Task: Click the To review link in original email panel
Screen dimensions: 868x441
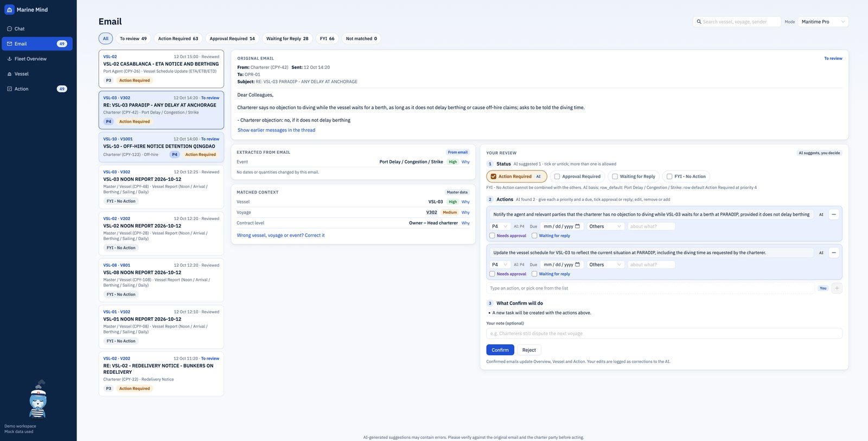Action: tap(833, 59)
